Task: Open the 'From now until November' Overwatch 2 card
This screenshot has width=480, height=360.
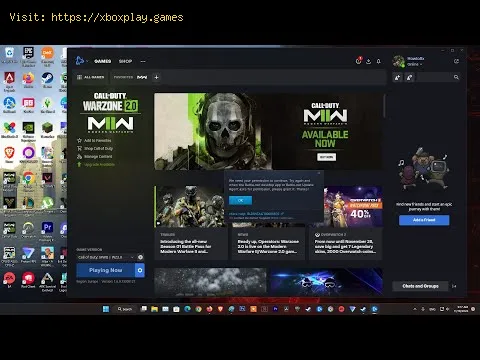Action: click(346, 244)
